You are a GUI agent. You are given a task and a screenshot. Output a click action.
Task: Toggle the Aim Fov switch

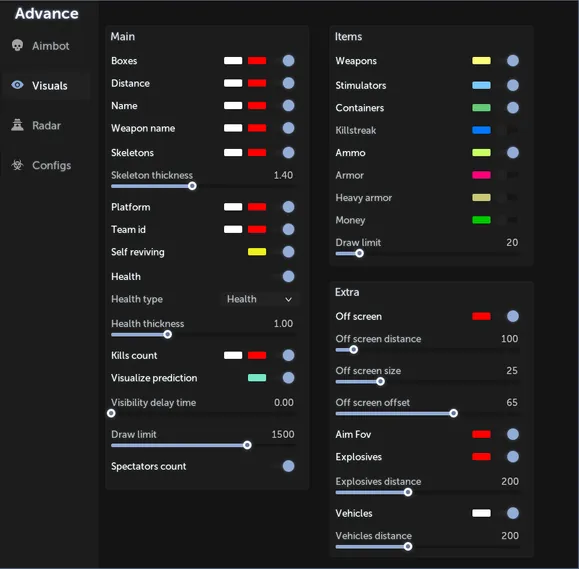click(x=510, y=434)
